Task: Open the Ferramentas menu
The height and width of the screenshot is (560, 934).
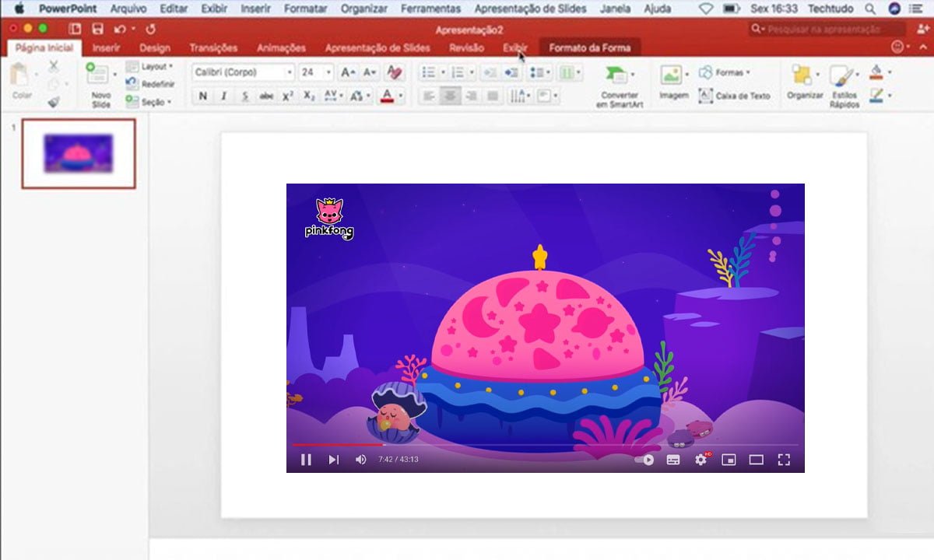Action: click(x=430, y=9)
